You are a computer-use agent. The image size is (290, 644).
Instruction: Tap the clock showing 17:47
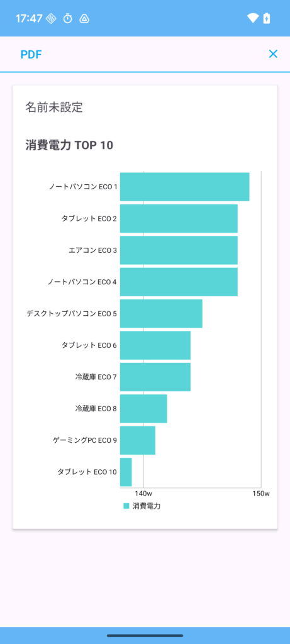coord(29,18)
